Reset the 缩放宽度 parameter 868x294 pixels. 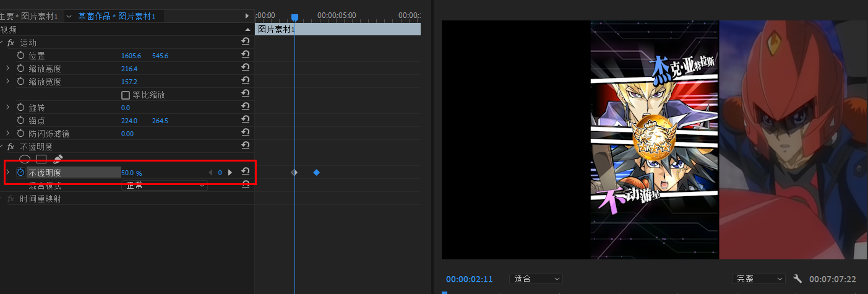246,80
